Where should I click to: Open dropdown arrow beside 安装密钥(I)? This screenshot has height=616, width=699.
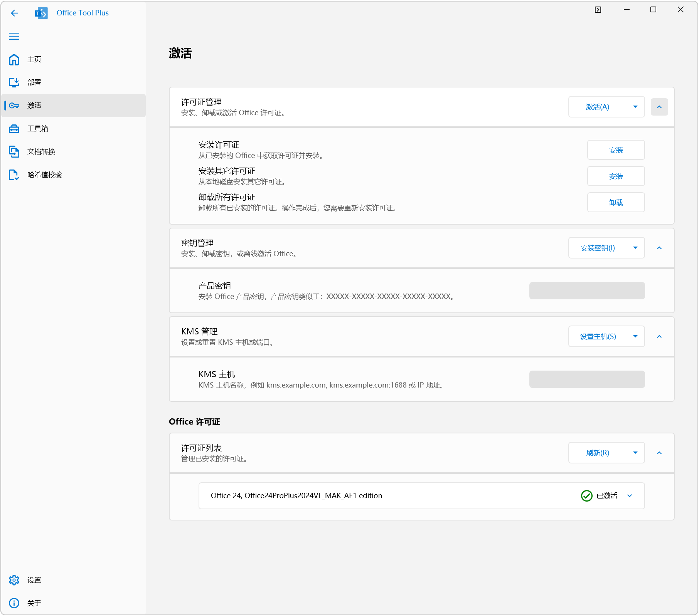tap(635, 248)
